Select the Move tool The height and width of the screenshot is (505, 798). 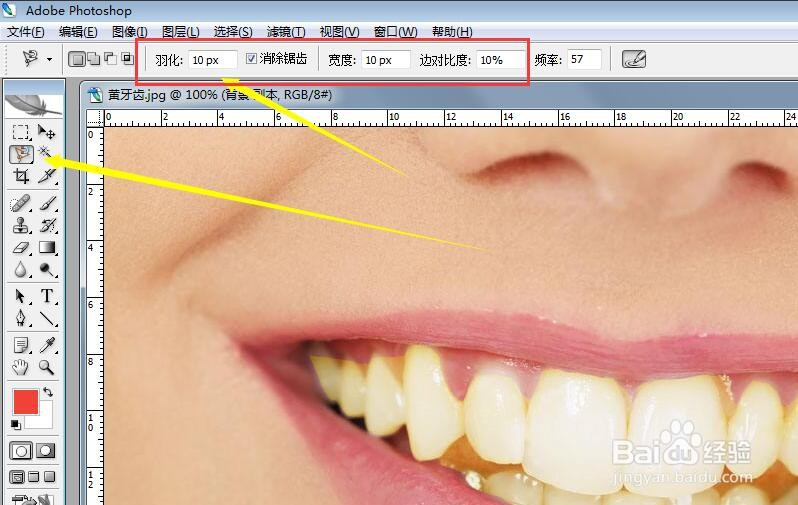pos(47,132)
